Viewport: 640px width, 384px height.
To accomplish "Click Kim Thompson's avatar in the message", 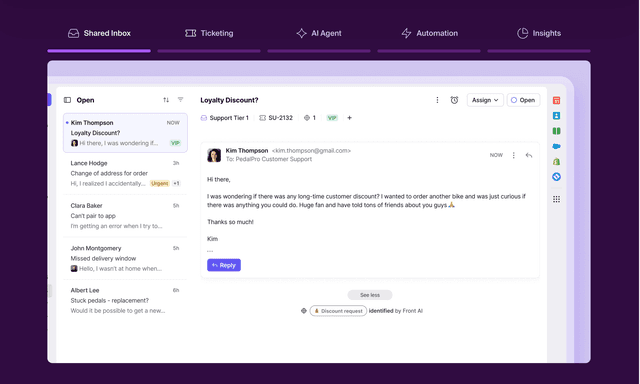I will [214, 155].
